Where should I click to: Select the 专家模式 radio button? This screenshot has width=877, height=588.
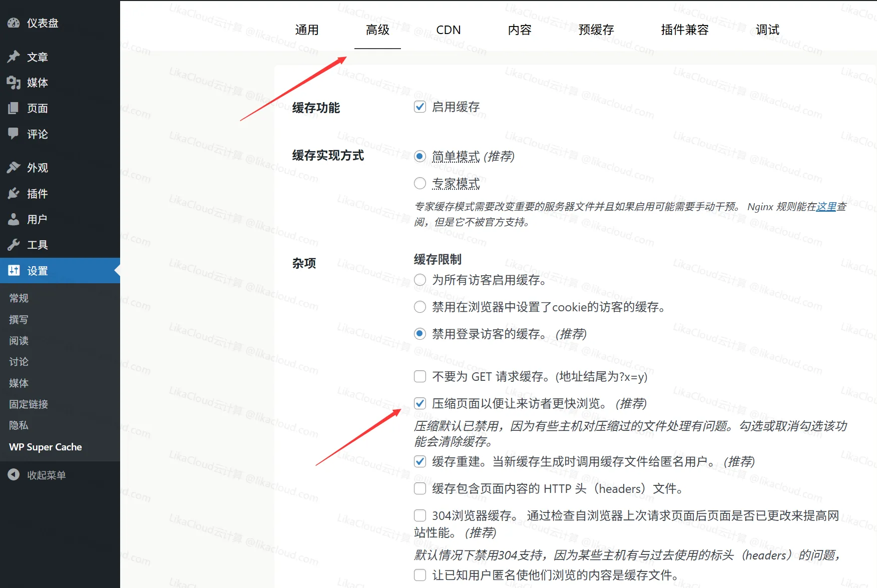tap(419, 183)
